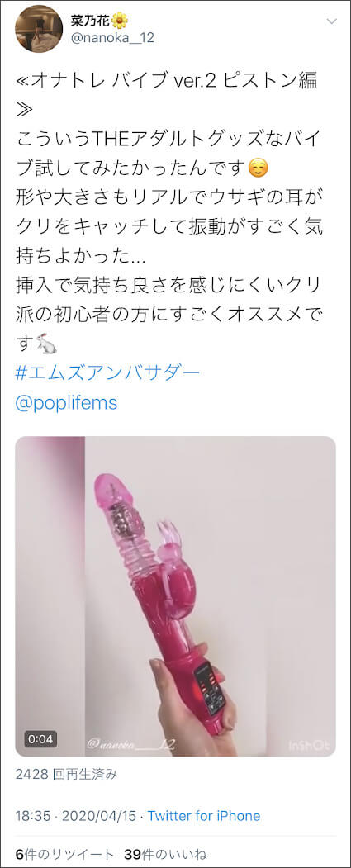Open the #エムズアンバサダー hashtag

click(x=107, y=373)
